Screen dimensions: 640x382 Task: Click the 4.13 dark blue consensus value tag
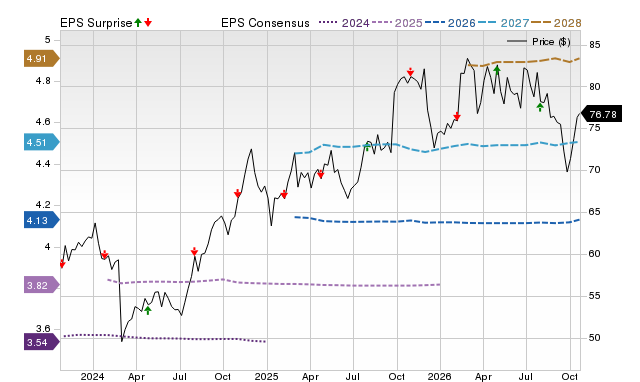(x=42, y=220)
